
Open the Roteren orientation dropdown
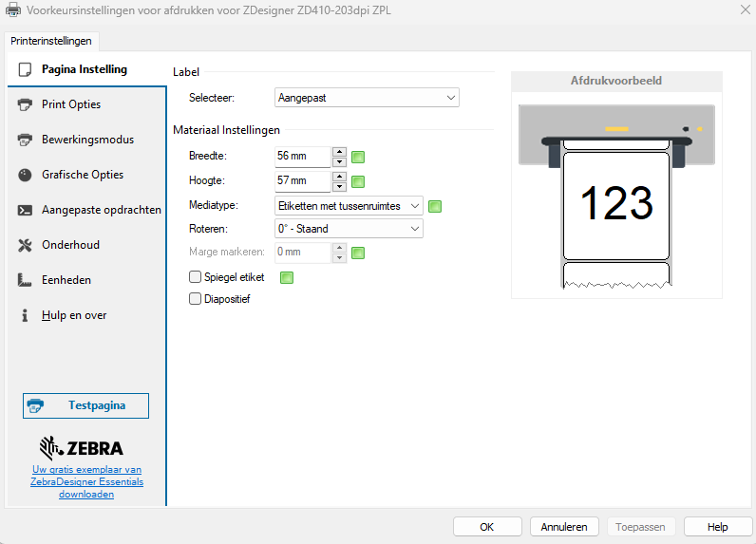pyautogui.click(x=349, y=229)
